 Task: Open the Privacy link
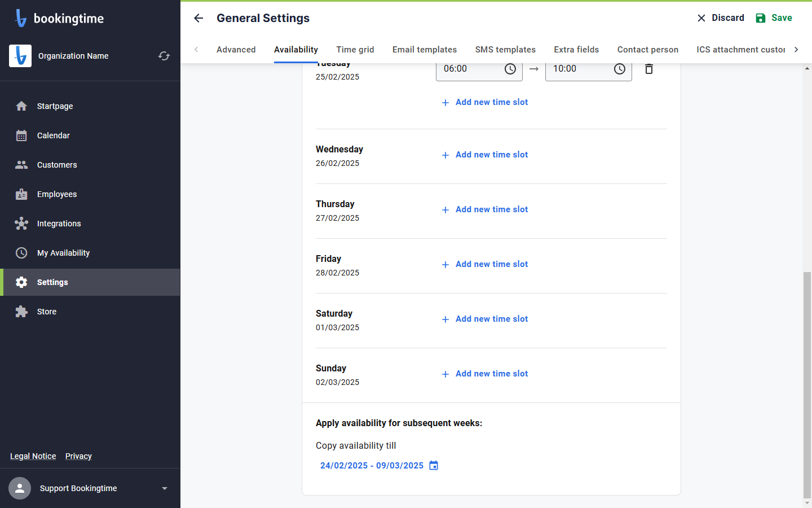point(78,456)
